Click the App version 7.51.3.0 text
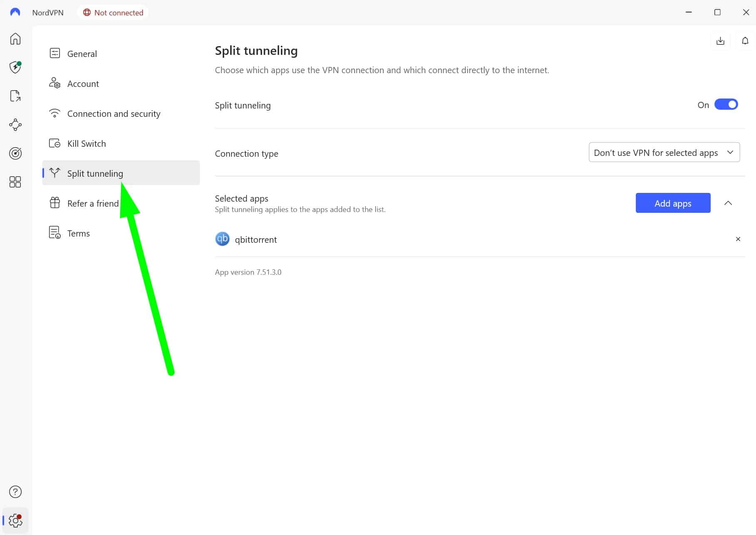 tap(248, 272)
